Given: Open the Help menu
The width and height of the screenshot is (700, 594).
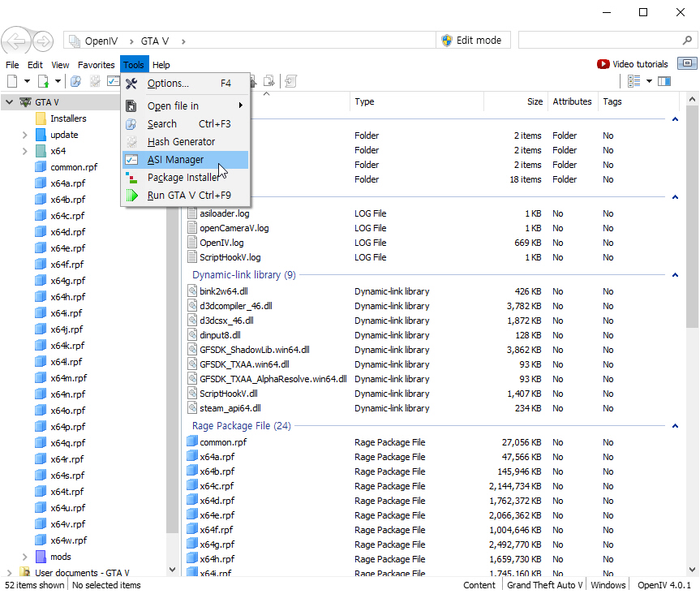Looking at the screenshot, I should (x=161, y=65).
